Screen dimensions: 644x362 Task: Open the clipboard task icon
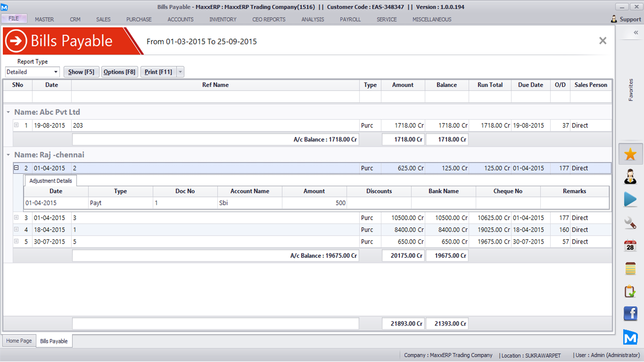[x=630, y=291]
